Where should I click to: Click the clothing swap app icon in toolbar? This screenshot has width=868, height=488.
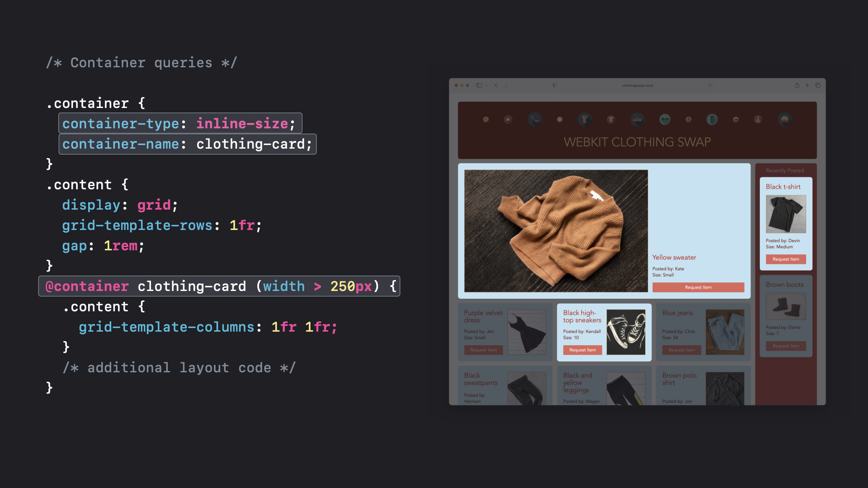485,120
